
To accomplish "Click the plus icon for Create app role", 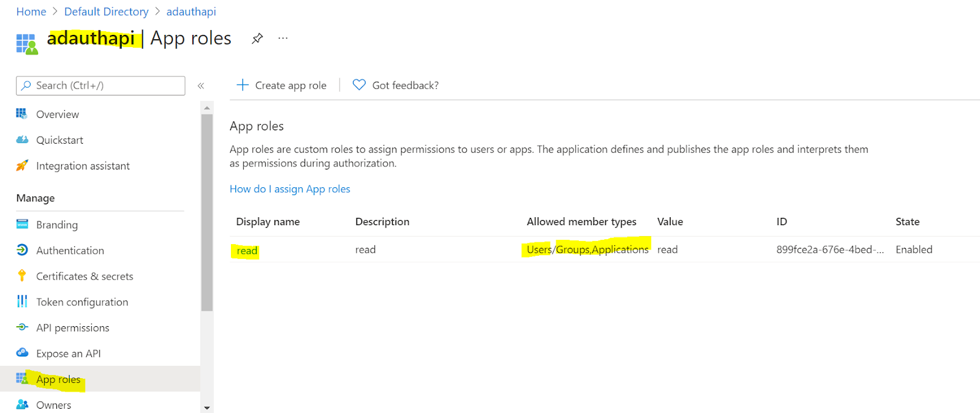I will tap(243, 85).
